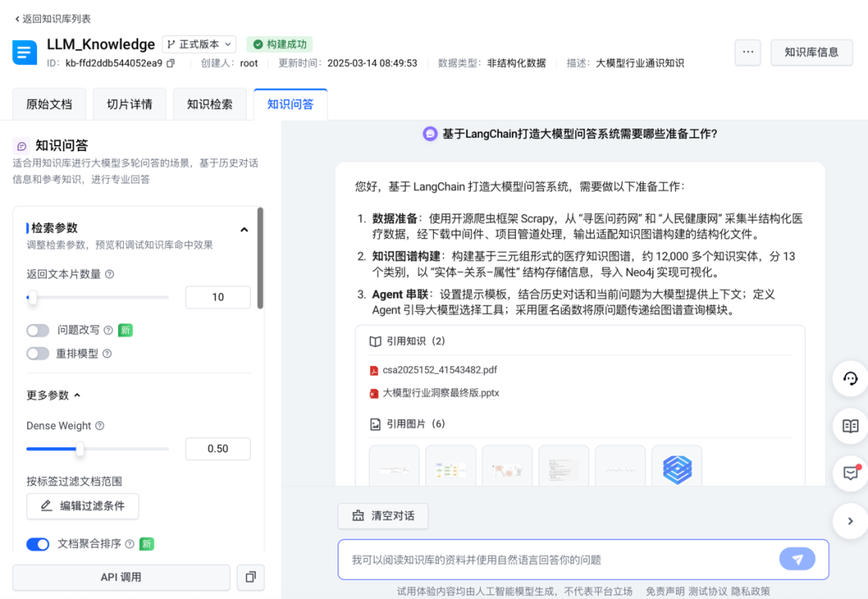The height and width of the screenshot is (599, 868).
Task: Open the 测试协议 link
Action: pyautogui.click(x=708, y=591)
